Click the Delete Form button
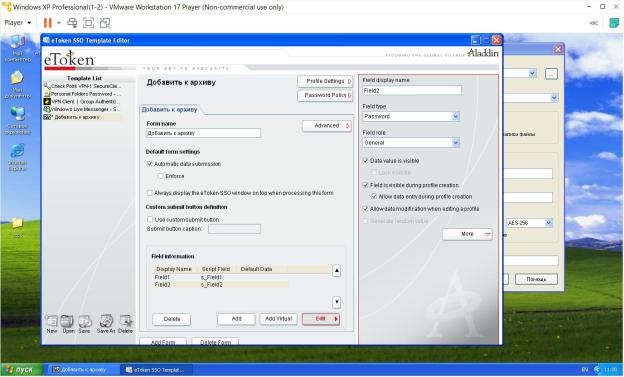Image resolution: width=624 pixels, height=377 pixels. pyautogui.click(x=215, y=342)
